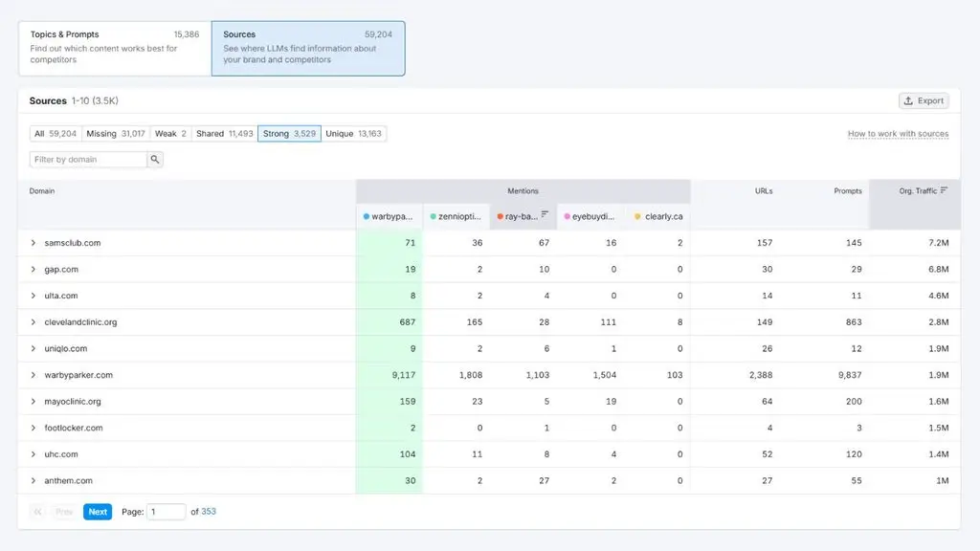
Task: Click the green zenniopti brand color dot
Action: [434, 217]
